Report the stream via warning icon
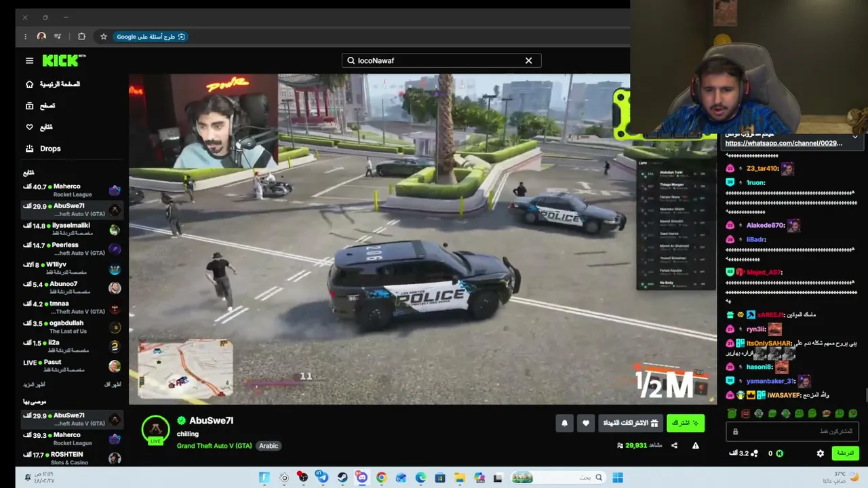The image size is (868, 488). 695,445
